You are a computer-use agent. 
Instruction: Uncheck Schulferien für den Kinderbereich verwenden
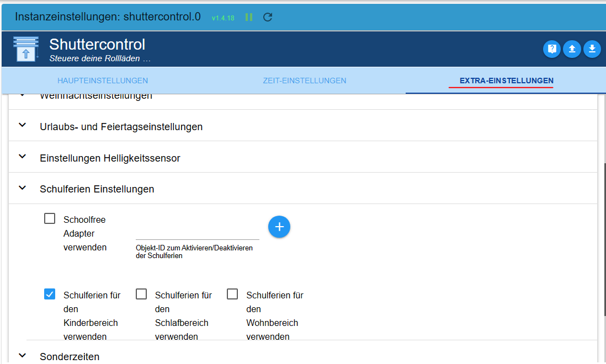(50, 294)
